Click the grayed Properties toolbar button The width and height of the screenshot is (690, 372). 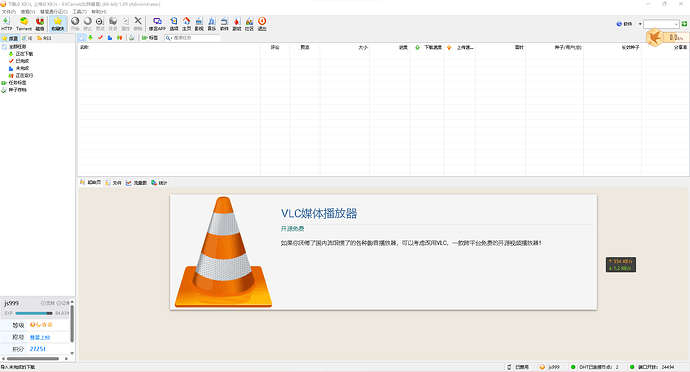pyautogui.click(x=125, y=24)
